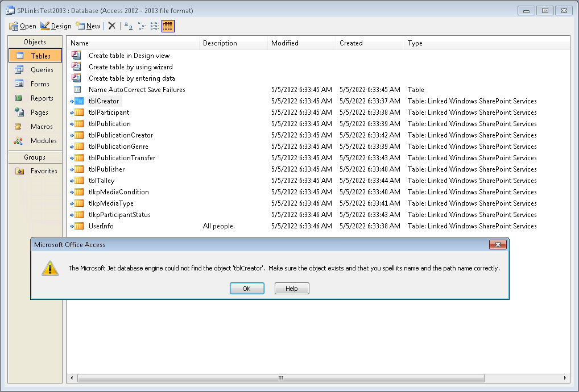Select the 'Create table in Design view' text
The image size is (579, 392).
click(129, 56)
